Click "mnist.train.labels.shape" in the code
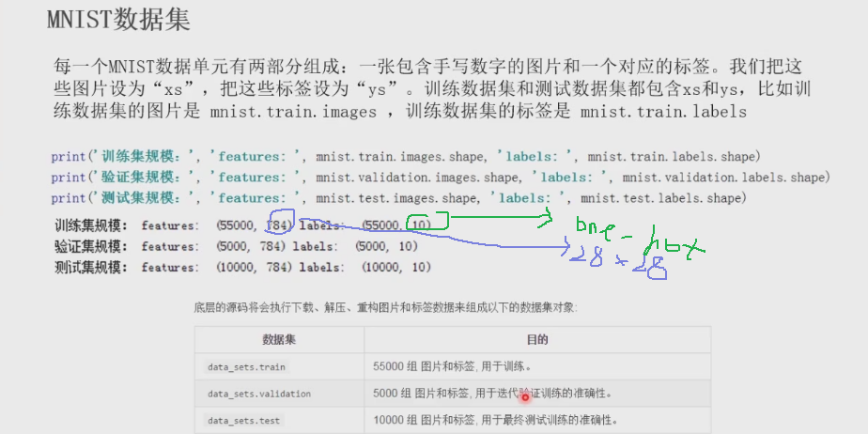 pos(671,157)
